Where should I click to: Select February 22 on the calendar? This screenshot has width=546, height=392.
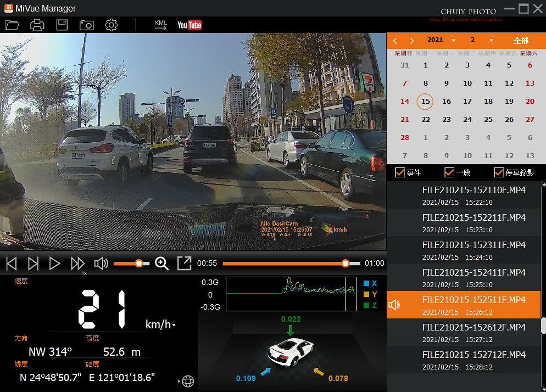coord(426,119)
